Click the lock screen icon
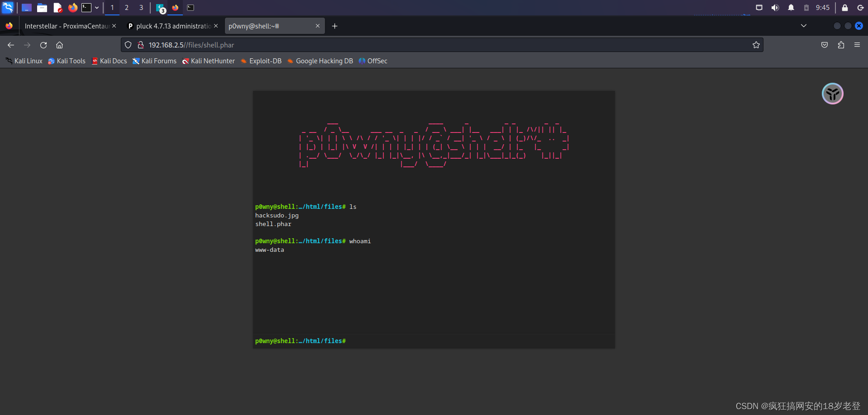 [845, 8]
